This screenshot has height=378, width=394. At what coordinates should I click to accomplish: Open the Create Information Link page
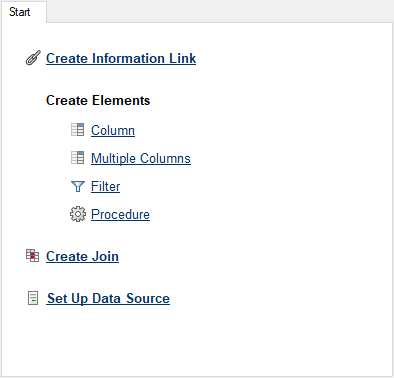[x=121, y=58]
